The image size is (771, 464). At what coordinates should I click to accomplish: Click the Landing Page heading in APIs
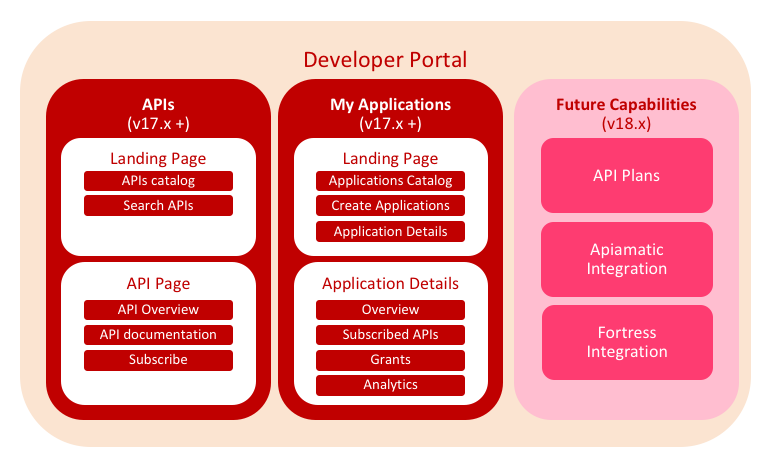click(158, 159)
